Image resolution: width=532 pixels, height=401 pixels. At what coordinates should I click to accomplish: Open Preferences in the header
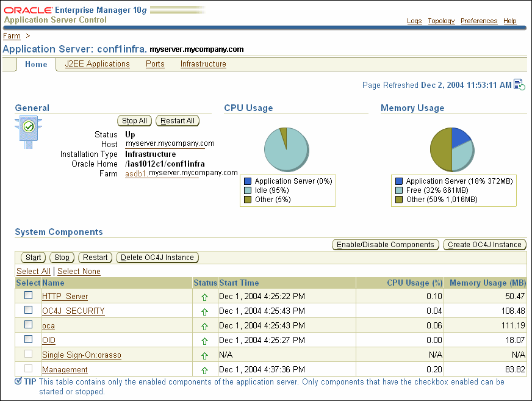point(479,21)
